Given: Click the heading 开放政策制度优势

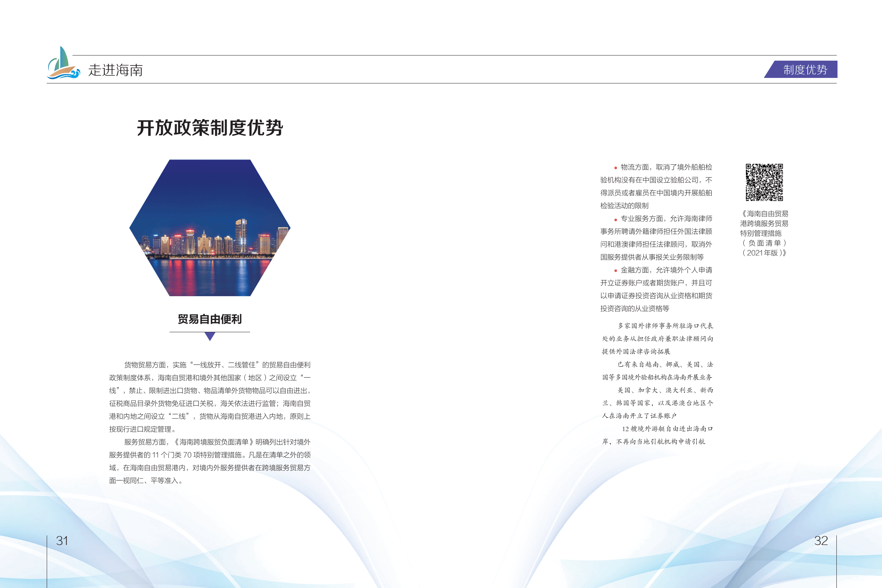Looking at the screenshot, I should (210, 128).
